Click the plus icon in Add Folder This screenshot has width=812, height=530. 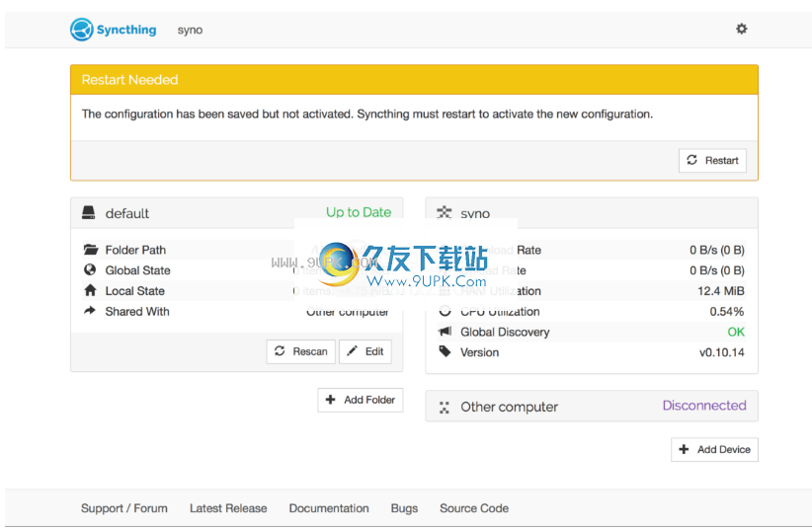pyautogui.click(x=330, y=400)
